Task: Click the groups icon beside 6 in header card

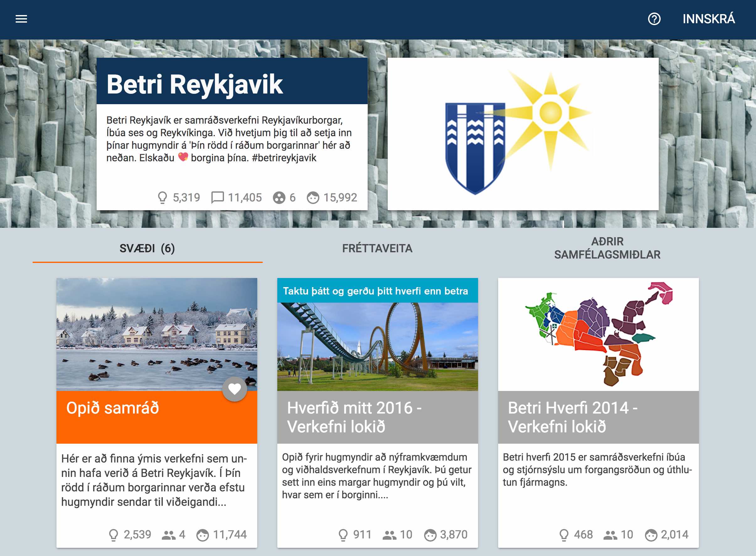Action: pyautogui.click(x=279, y=198)
